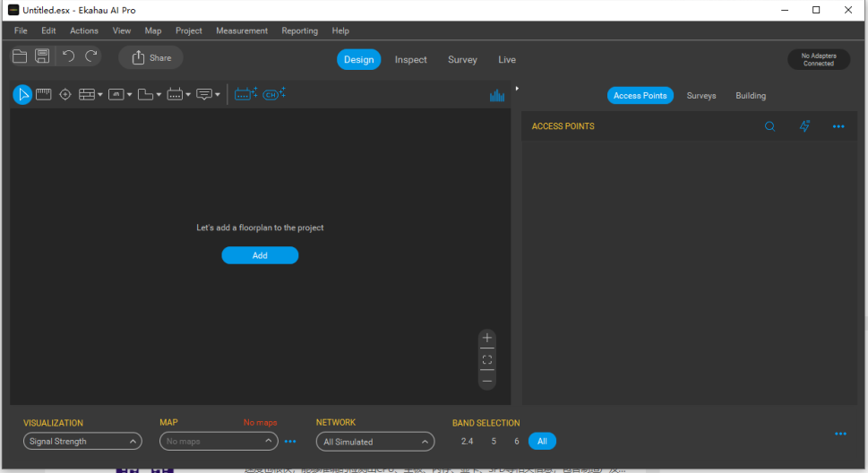Select the ruler scale tool
This screenshot has height=473, width=868.
(43, 94)
